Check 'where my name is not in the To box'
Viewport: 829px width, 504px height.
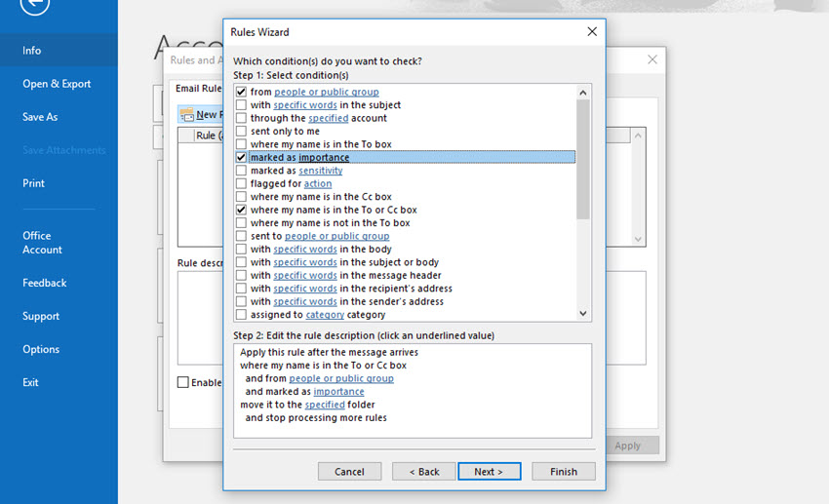(241, 223)
